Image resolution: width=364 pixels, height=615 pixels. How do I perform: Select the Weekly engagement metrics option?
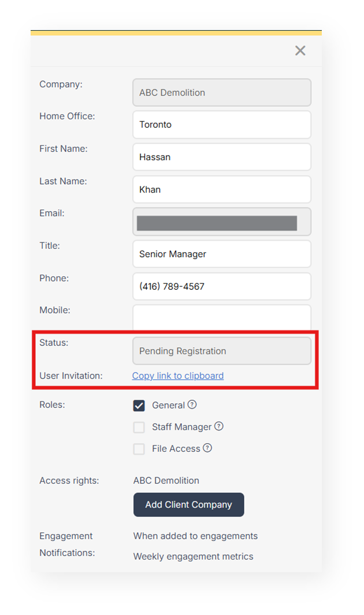pos(193,556)
